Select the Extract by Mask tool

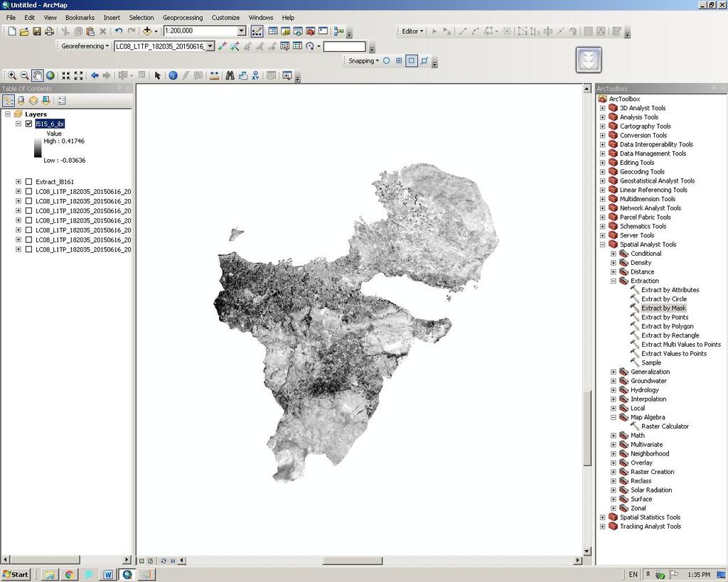pos(663,308)
